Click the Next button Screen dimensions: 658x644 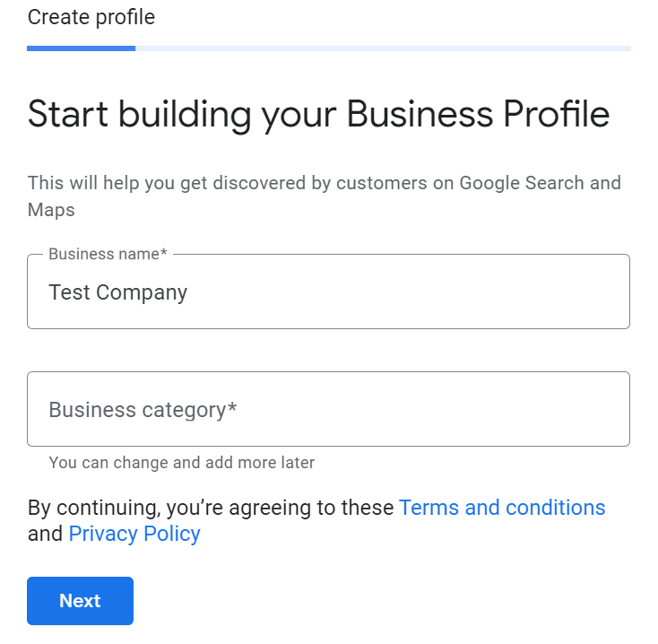tap(80, 601)
